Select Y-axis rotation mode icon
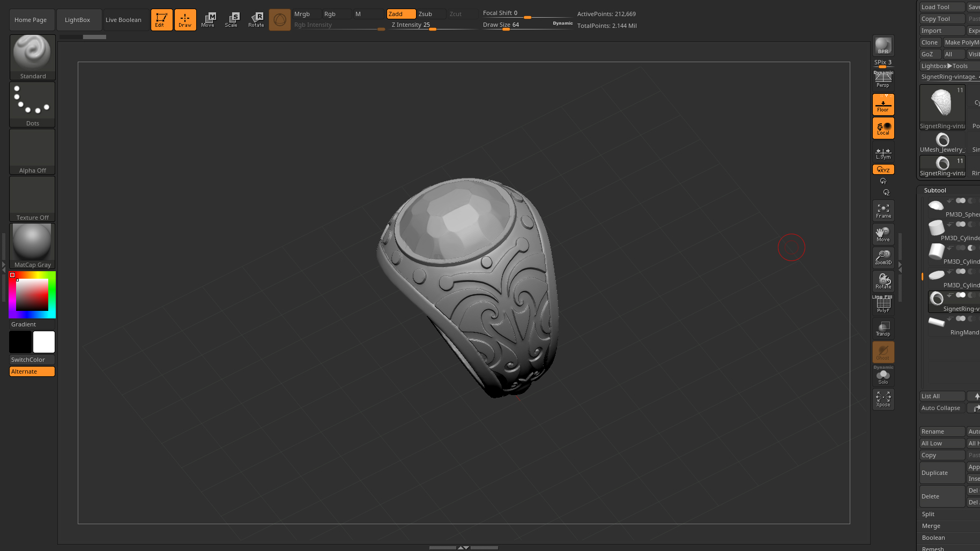This screenshot has width=980, height=551. [883, 181]
